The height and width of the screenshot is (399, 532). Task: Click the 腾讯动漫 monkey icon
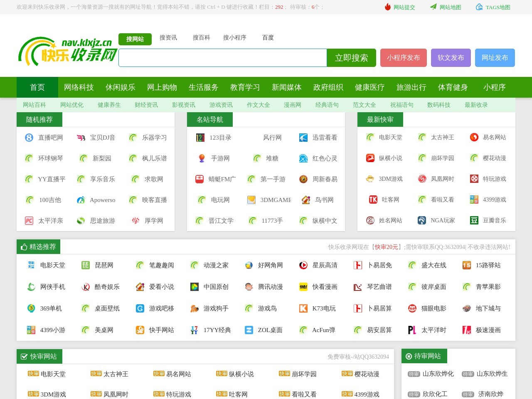pos(249,287)
